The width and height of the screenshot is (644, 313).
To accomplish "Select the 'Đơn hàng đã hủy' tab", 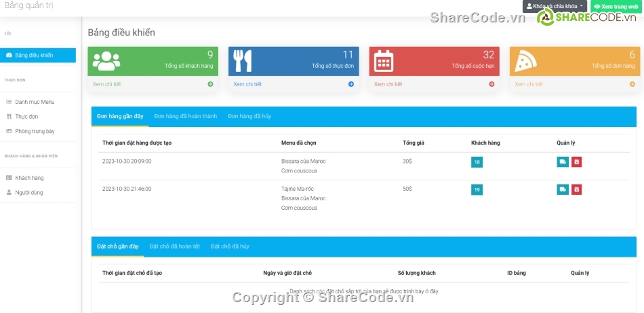I will tap(249, 117).
